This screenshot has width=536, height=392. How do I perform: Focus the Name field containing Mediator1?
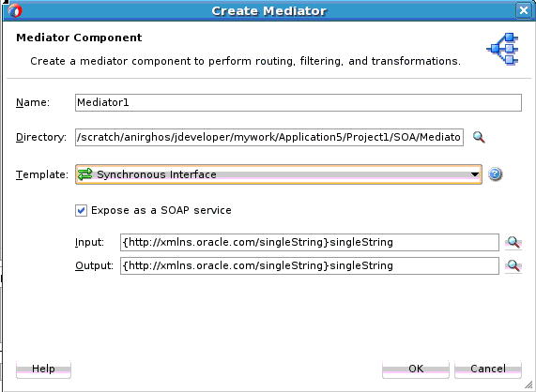[299, 102]
